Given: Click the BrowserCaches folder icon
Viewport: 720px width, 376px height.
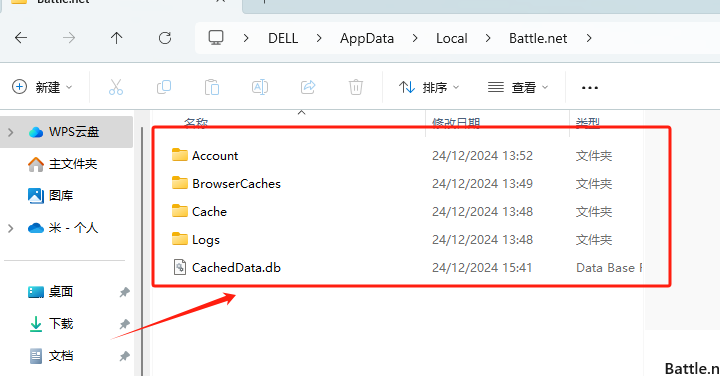Looking at the screenshot, I should point(180,183).
